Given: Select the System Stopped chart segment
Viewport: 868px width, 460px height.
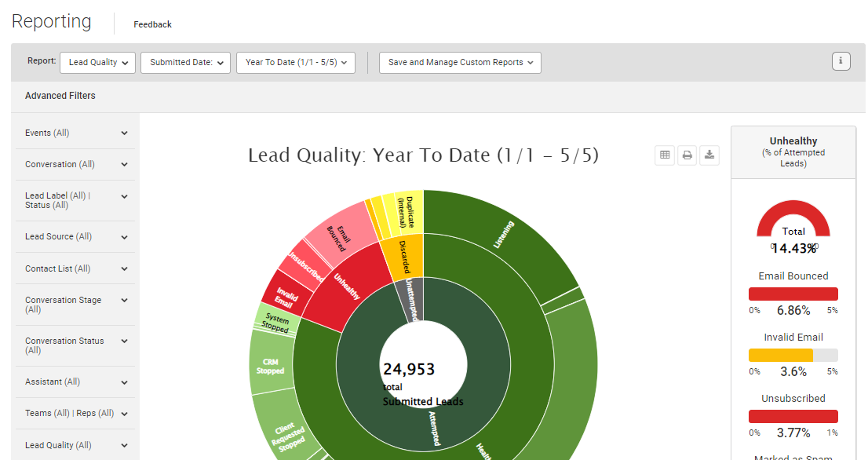Looking at the screenshot, I should (275, 320).
